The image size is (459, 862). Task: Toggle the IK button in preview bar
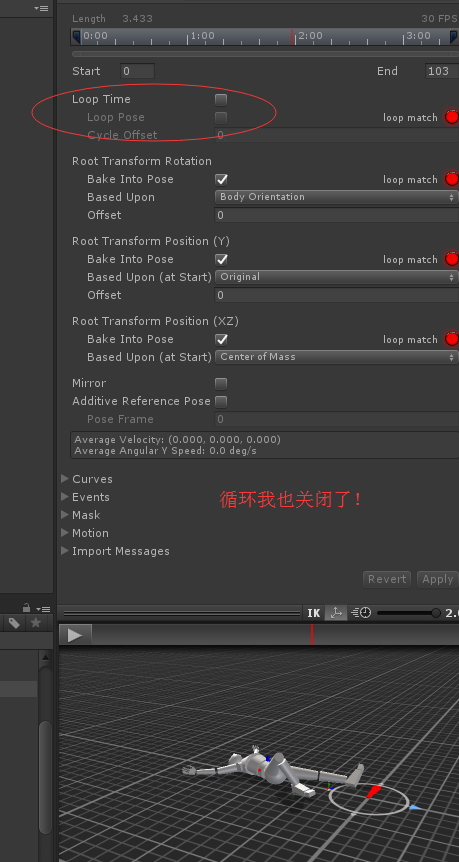click(x=314, y=612)
